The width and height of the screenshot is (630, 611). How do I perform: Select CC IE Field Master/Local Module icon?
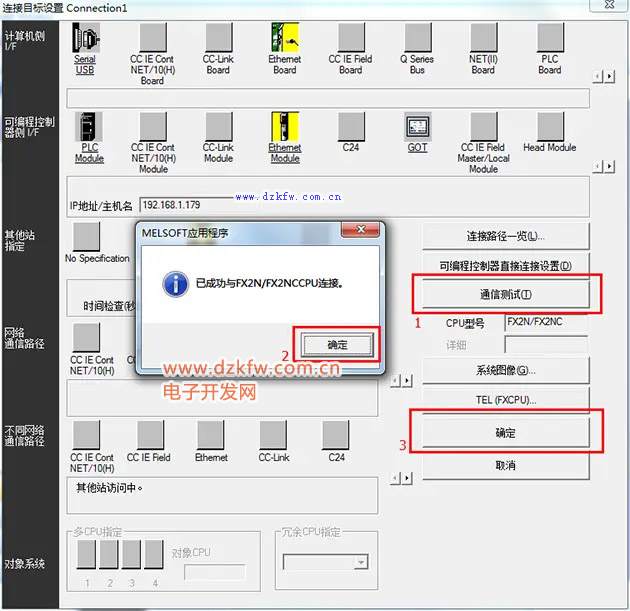point(483,126)
